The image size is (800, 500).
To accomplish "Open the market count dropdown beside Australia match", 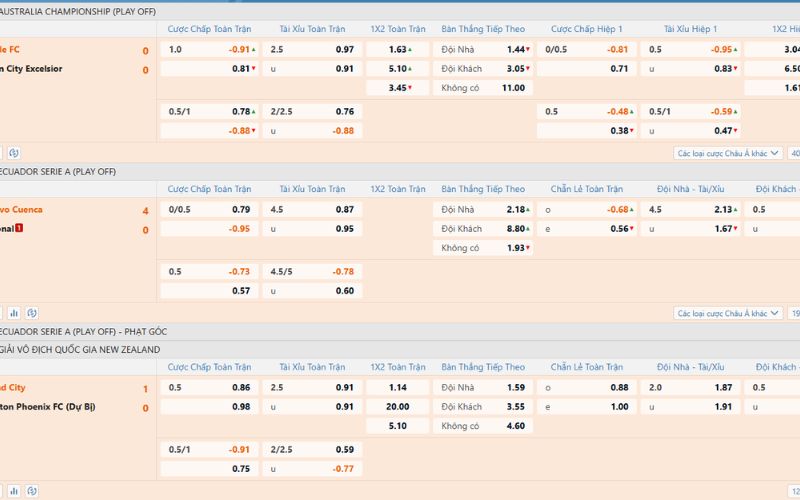I will coord(794,153).
